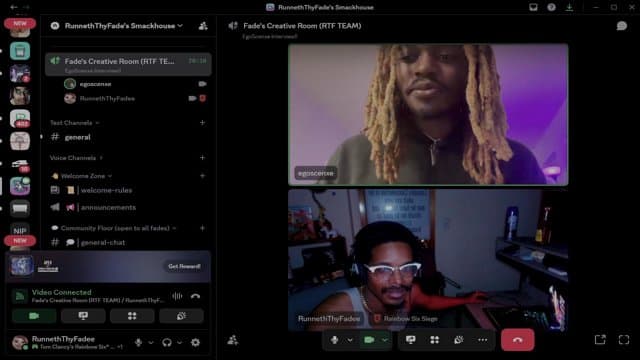Open output device arrow beside headphones
640x360 pixels.
click(x=180, y=342)
